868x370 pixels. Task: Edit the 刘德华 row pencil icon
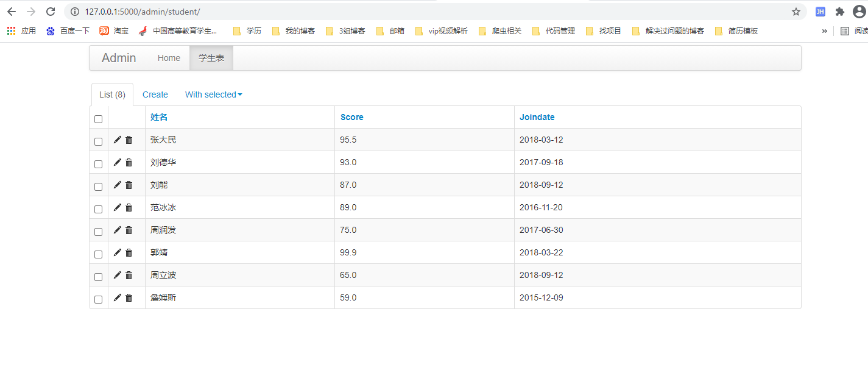(118, 162)
